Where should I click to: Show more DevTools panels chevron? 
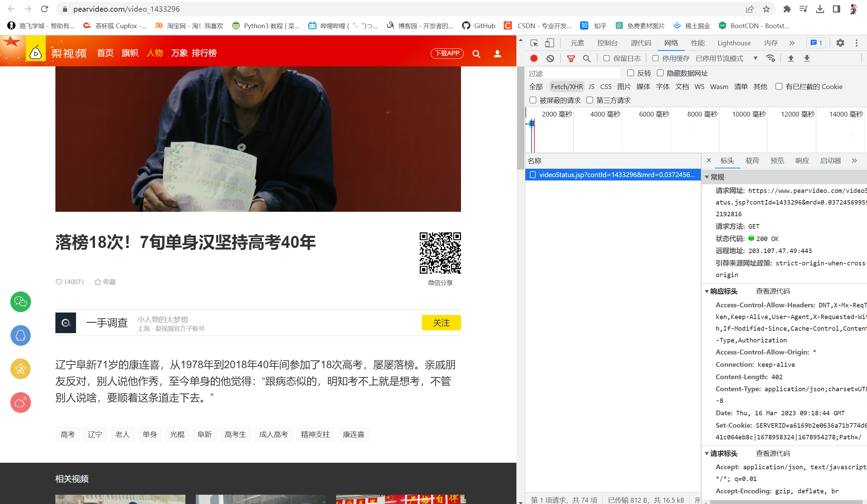(792, 43)
